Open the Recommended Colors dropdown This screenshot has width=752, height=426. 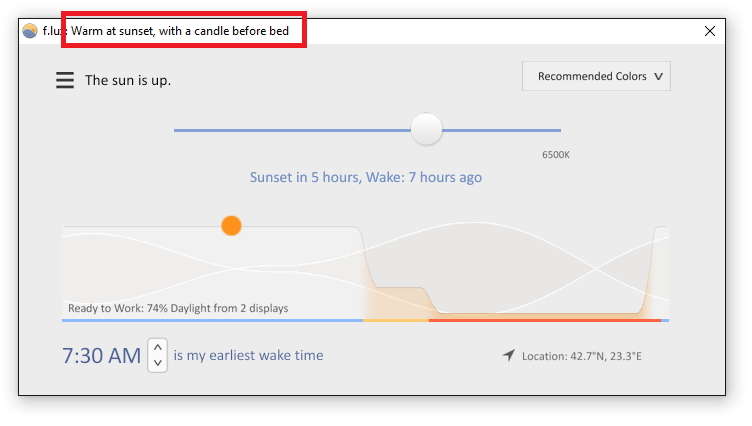(x=596, y=76)
